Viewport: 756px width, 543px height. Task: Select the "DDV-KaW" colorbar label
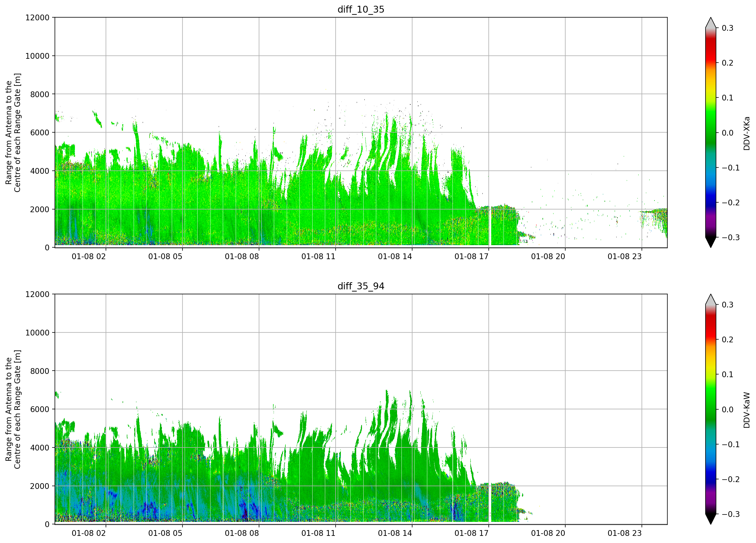(x=747, y=410)
